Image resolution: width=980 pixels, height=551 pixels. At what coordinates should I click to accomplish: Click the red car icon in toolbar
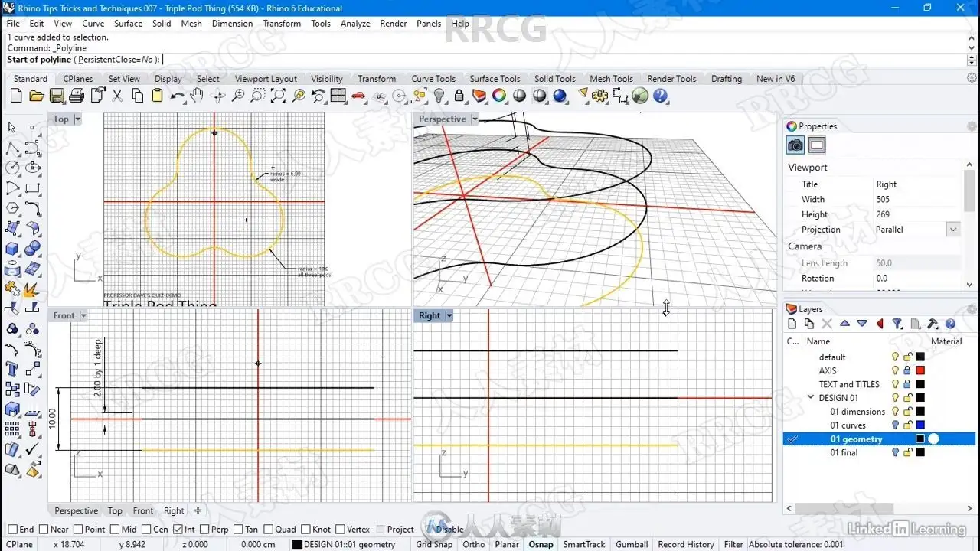(358, 96)
